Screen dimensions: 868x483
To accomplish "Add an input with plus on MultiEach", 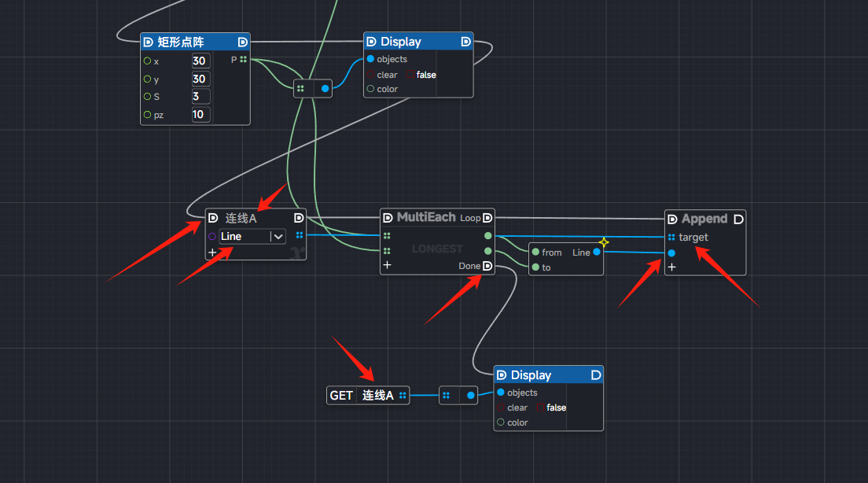I will point(386,266).
